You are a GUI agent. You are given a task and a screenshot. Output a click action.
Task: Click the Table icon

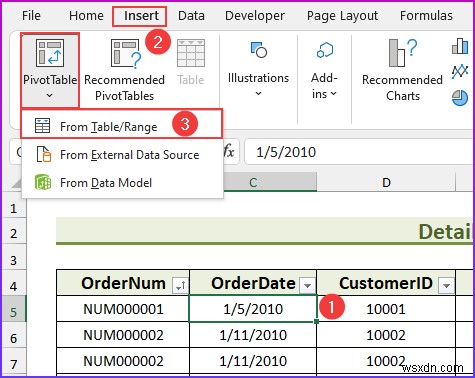[191, 53]
